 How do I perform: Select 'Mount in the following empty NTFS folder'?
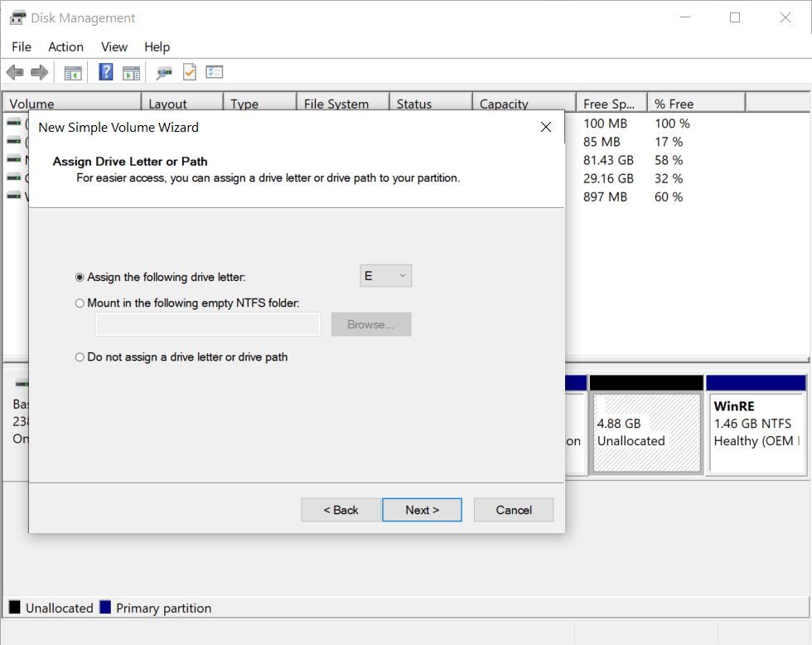(80, 303)
